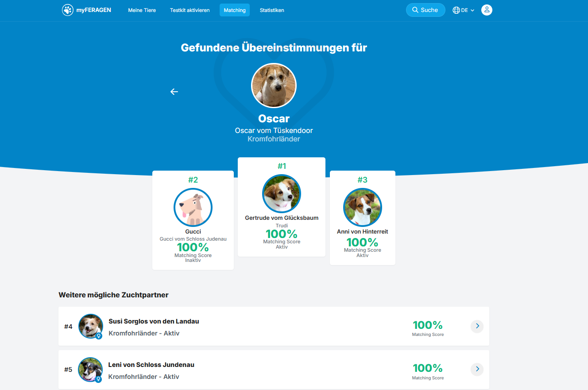Image resolution: width=588 pixels, height=390 pixels.
Task: Select the #3 Anni von Hinterreit card
Action: (x=362, y=218)
